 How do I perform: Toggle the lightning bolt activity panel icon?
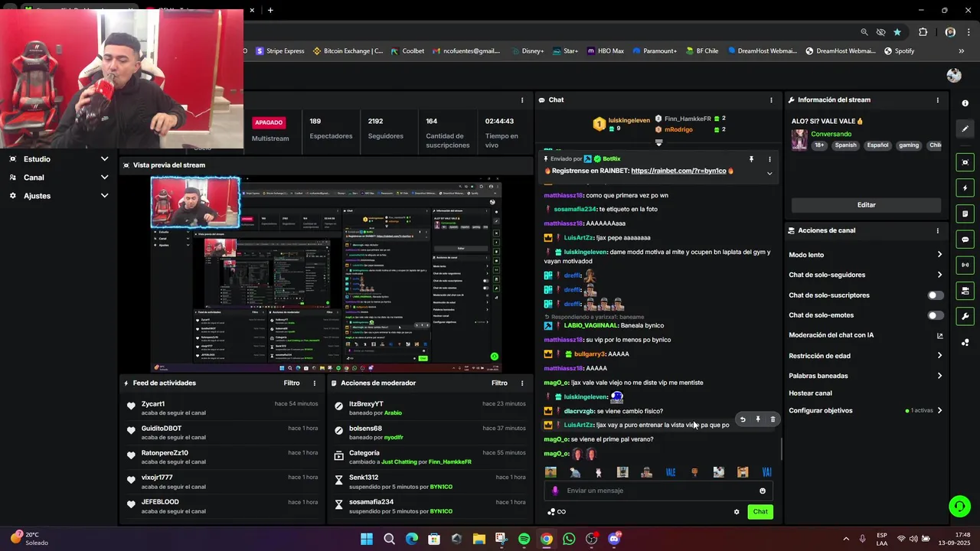coord(965,188)
